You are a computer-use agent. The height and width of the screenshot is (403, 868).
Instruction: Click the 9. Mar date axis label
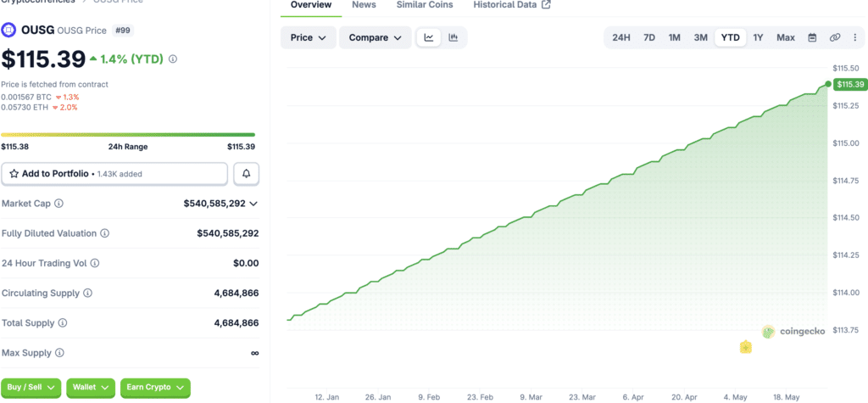tap(531, 397)
